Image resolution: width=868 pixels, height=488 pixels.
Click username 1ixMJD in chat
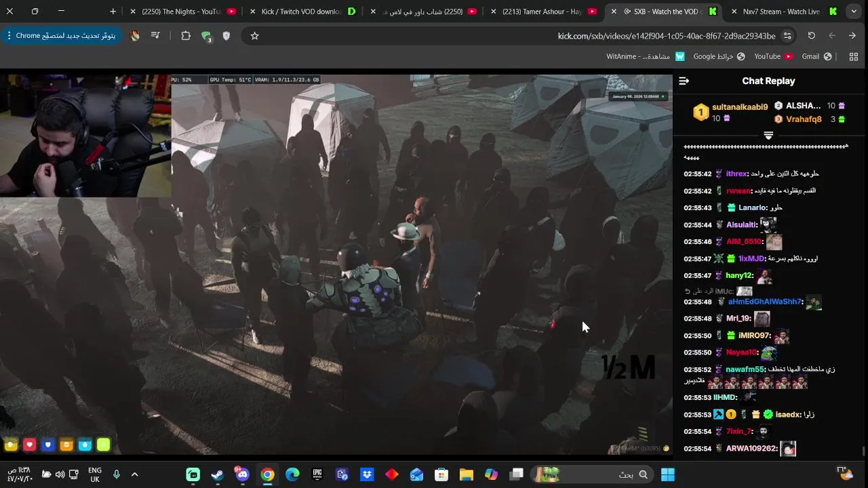click(751, 259)
